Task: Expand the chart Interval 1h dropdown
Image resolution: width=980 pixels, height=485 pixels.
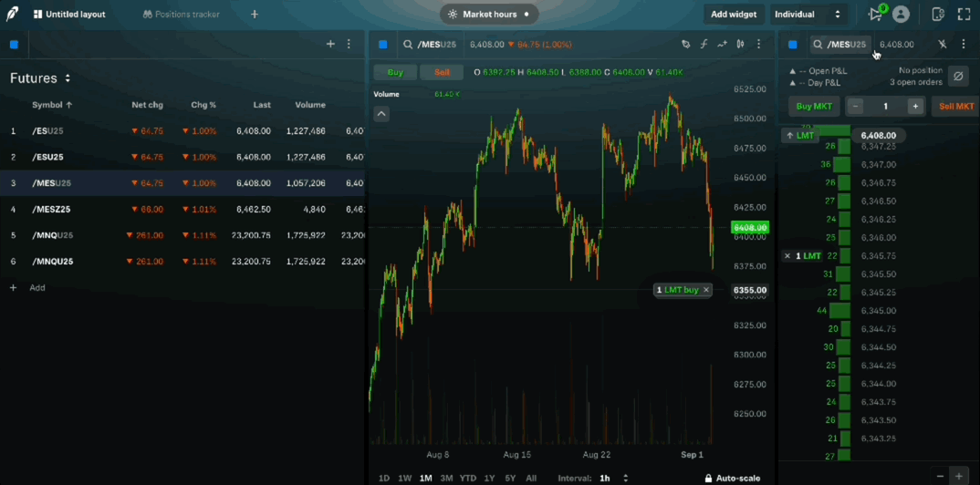Action: (x=625, y=478)
